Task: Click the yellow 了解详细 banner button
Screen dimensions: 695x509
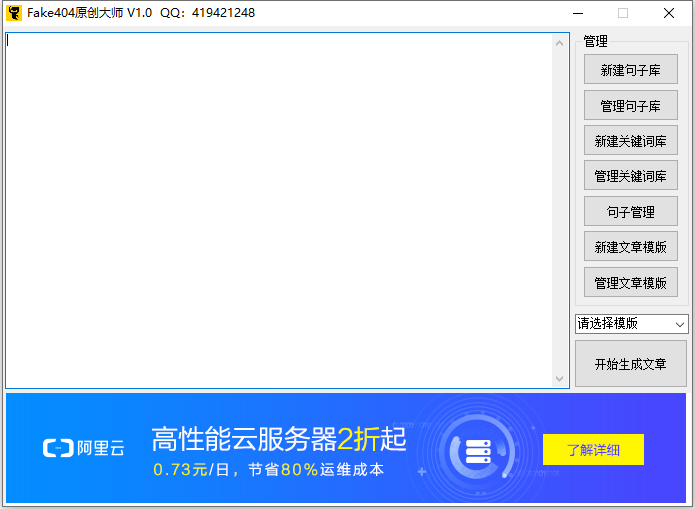Action: coord(593,450)
